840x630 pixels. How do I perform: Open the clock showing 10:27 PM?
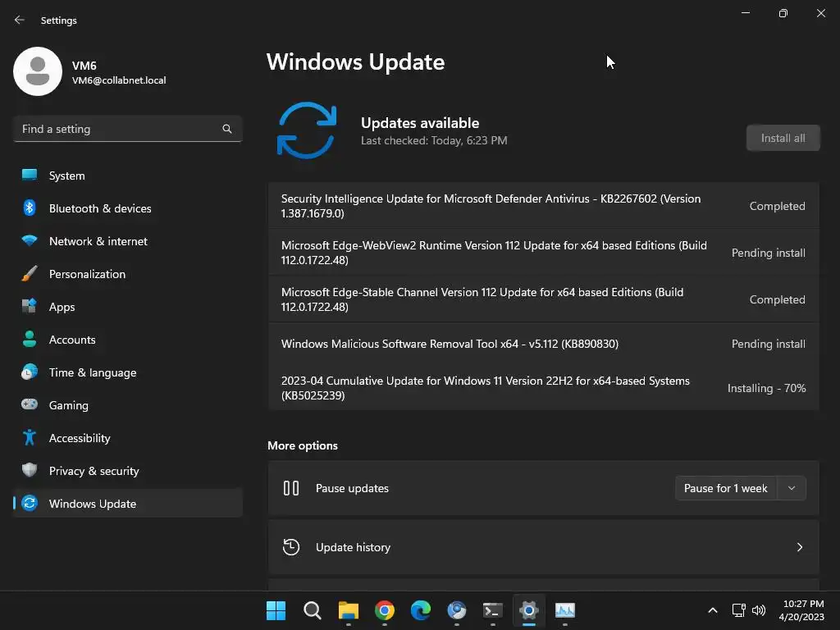pos(801,610)
